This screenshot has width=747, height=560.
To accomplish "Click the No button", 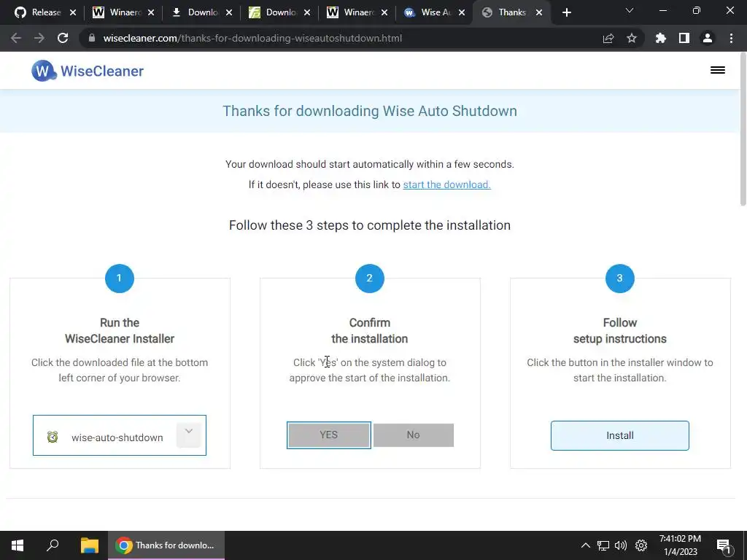I will pos(414,435).
